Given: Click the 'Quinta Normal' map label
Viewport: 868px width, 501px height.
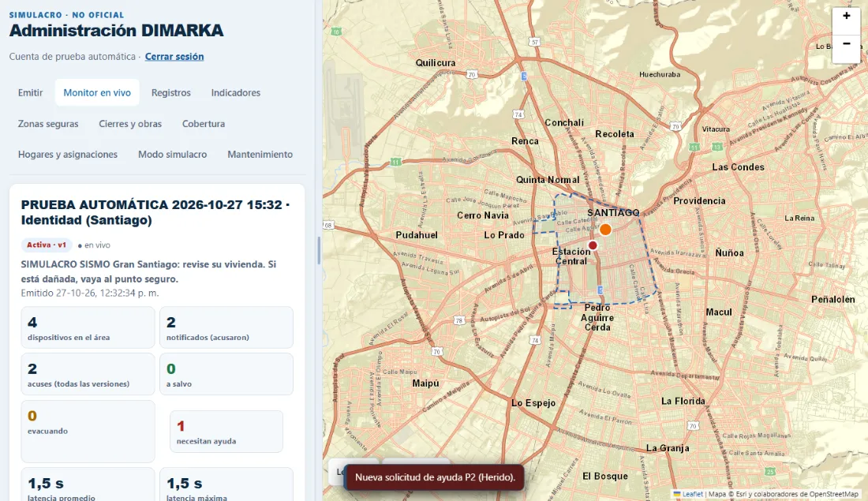Looking at the screenshot, I should point(548,180).
